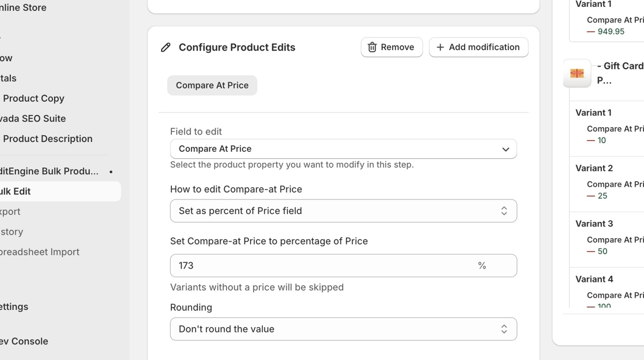Click the Compare At Price chip
This screenshot has height=360, width=644.
(x=212, y=85)
